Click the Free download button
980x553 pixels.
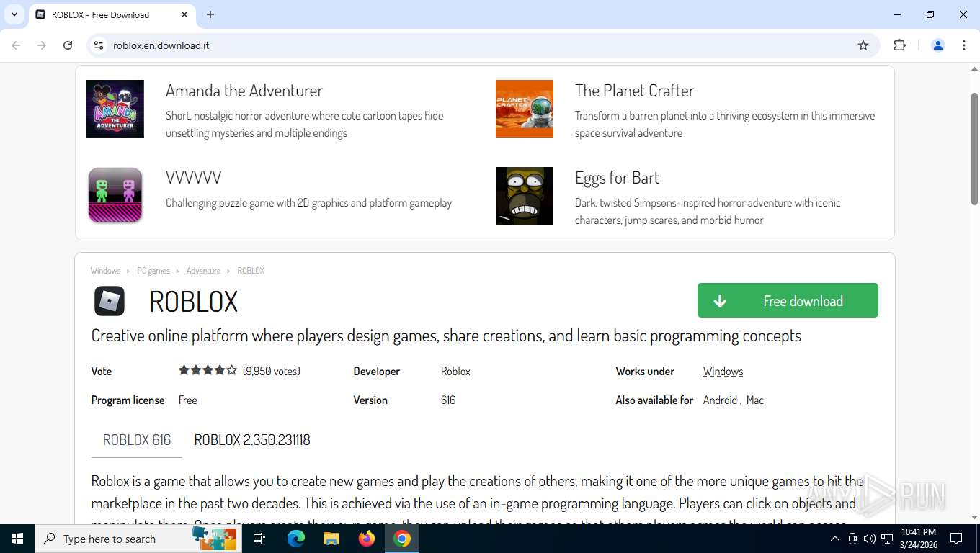click(788, 300)
